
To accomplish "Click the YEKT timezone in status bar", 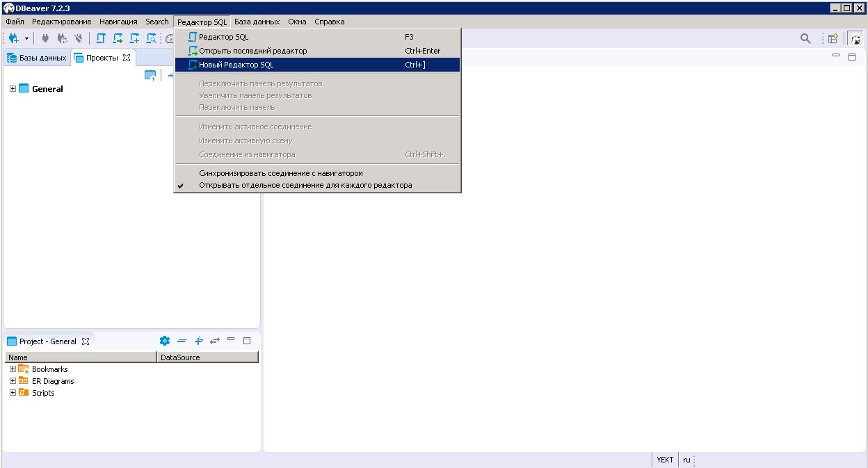I will [665, 460].
